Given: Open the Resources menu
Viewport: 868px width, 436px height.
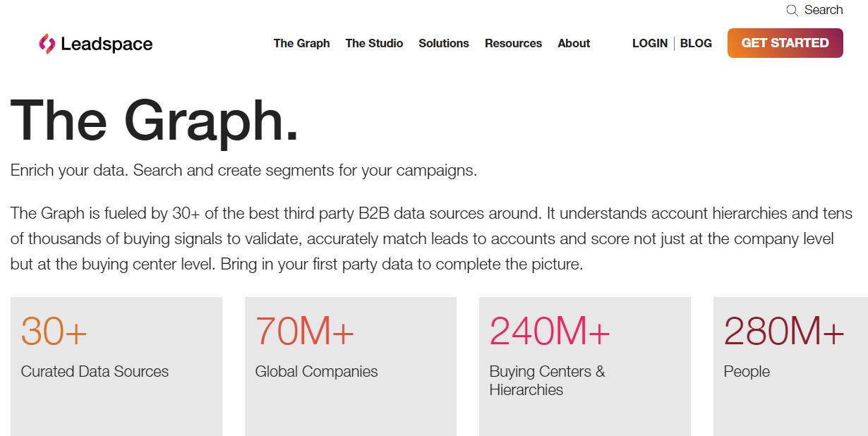Looking at the screenshot, I should click(513, 43).
